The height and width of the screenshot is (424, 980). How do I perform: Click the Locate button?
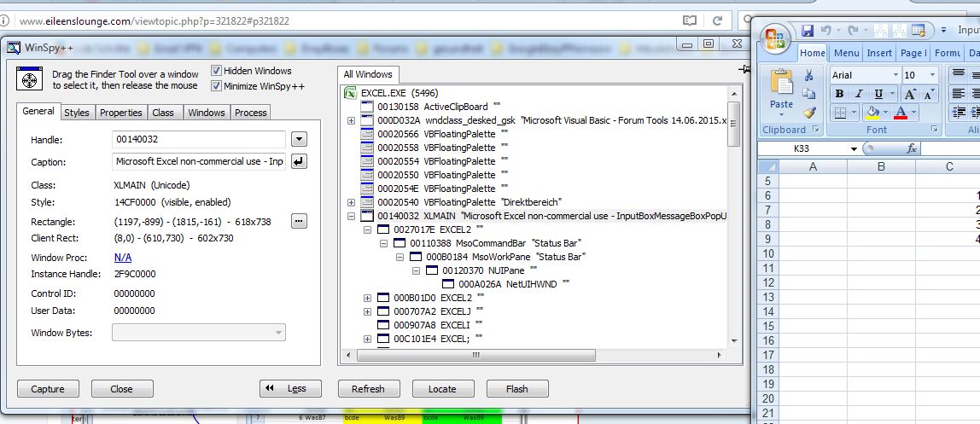click(x=442, y=388)
